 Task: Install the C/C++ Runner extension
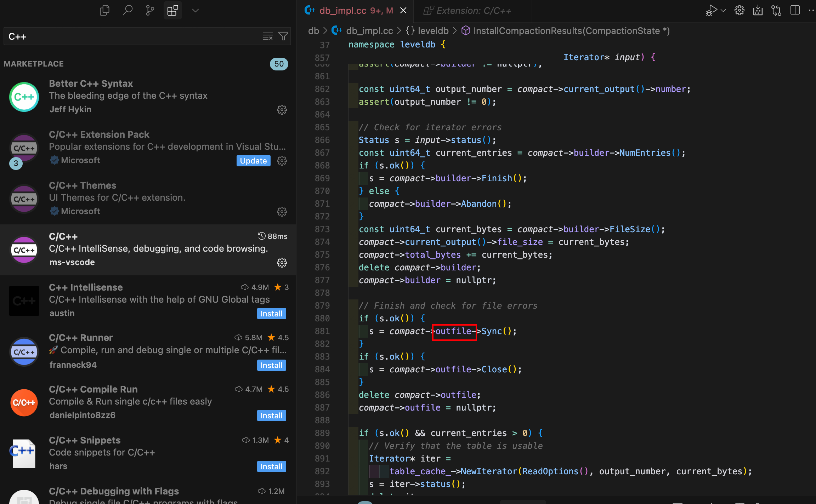pos(271,365)
